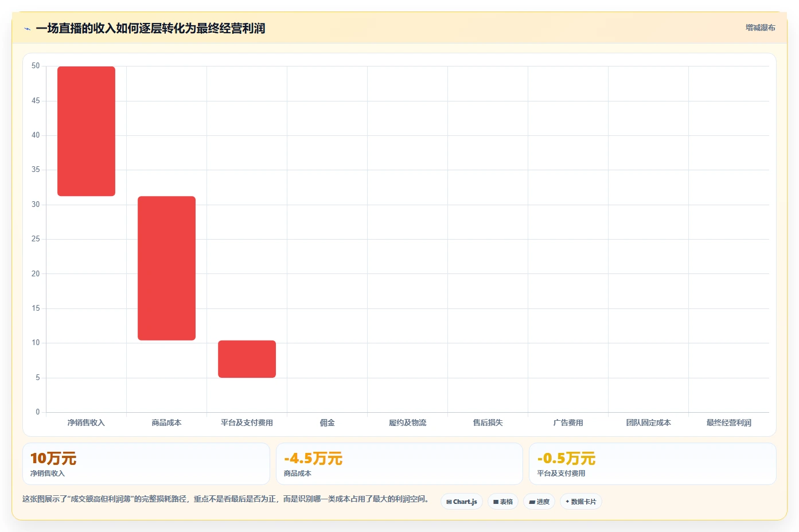
Task: Click the Chart.js tag chip
Action: (x=462, y=502)
